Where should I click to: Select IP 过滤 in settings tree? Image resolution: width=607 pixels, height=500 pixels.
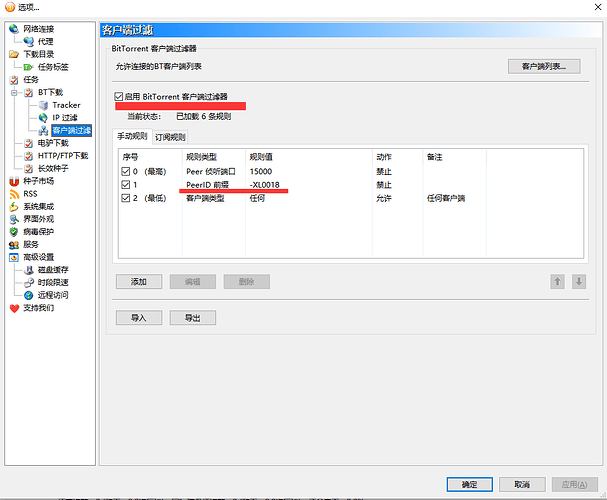65,118
